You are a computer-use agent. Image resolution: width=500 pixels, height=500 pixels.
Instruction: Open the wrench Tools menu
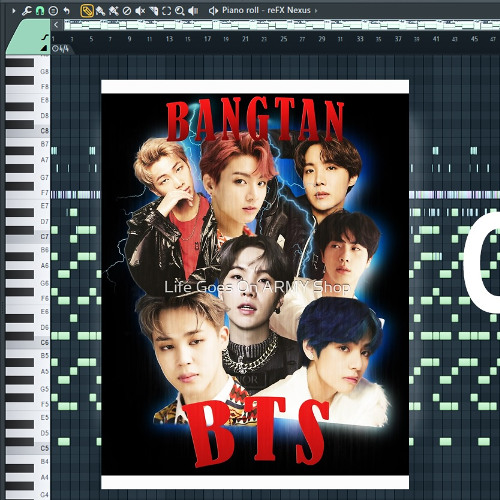point(26,11)
